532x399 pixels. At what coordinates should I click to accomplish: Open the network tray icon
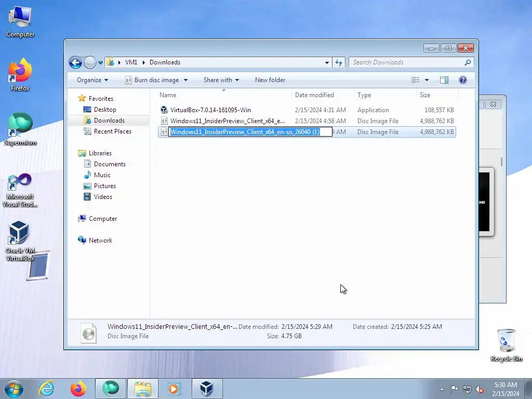click(x=467, y=389)
